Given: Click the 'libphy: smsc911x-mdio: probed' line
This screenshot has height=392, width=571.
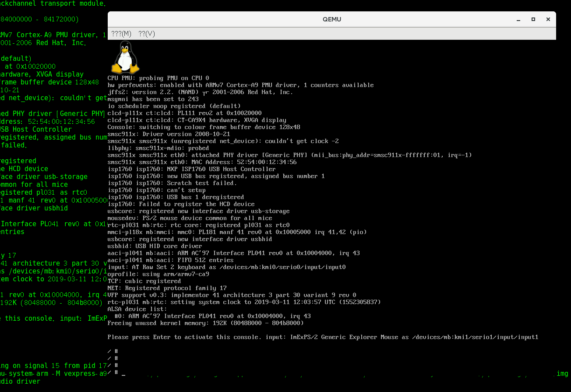Looking at the screenshot, I should 158,148.
